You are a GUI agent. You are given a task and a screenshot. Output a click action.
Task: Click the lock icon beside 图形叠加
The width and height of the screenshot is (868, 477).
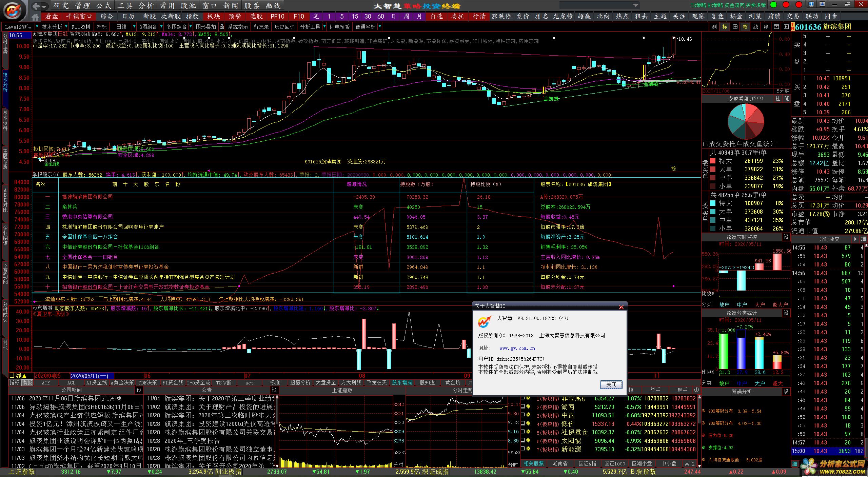[222, 27]
